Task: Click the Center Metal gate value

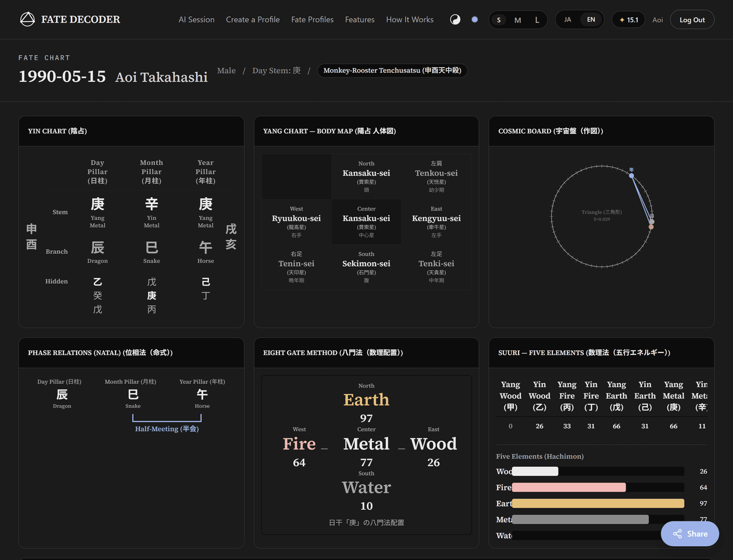Action: pyautogui.click(x=366, y=463)
